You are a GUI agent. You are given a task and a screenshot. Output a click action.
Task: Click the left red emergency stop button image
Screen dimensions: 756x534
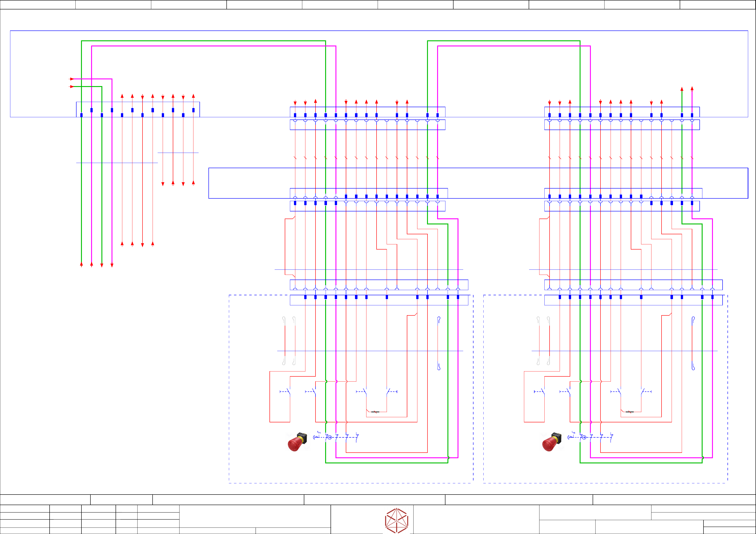tap(297, 442)
